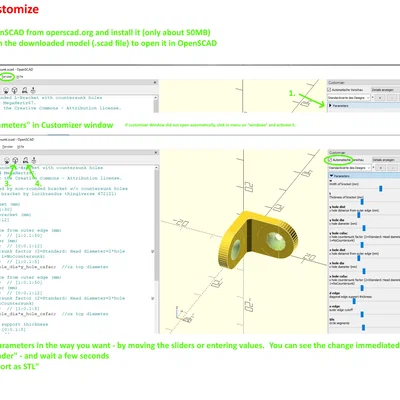Close the upper editor panel with the X

click(x=155, y=82)
